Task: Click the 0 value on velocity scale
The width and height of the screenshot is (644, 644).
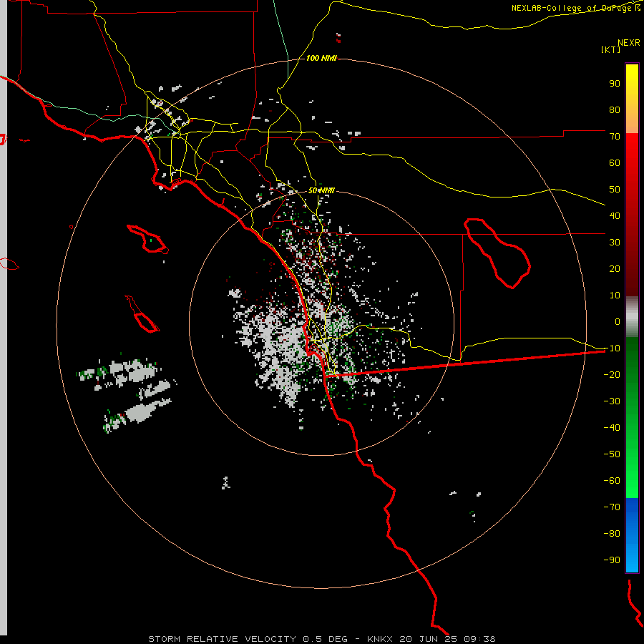Action: coord(618,322)
